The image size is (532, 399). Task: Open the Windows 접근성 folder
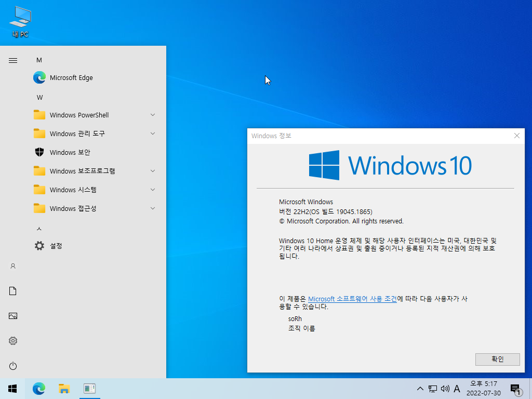(95, 208)
